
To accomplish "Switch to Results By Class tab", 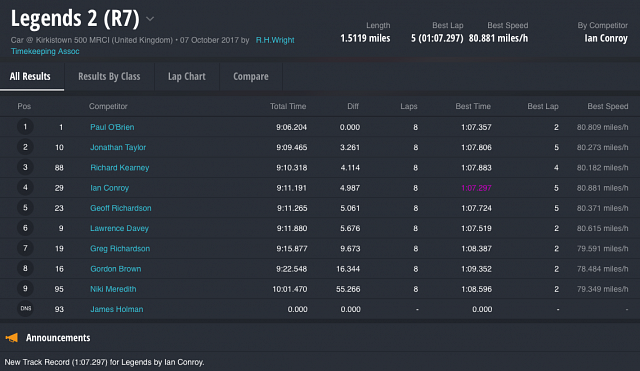I will [109, 76].
